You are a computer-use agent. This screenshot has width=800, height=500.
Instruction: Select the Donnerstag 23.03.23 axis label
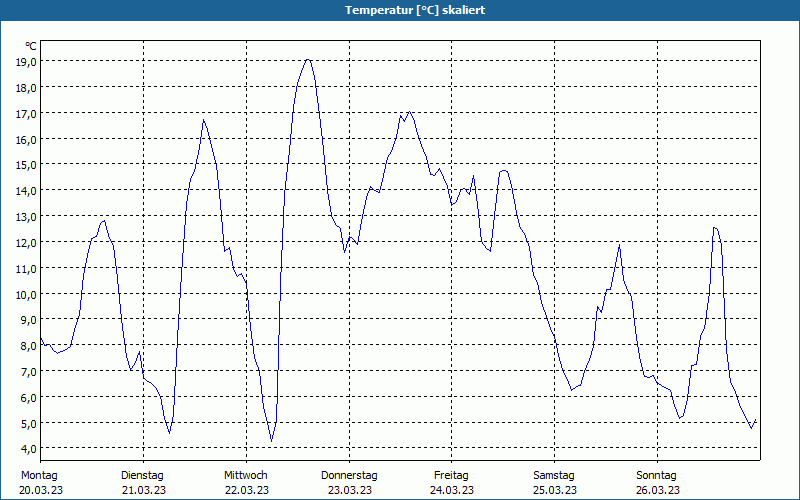(349, 483)
